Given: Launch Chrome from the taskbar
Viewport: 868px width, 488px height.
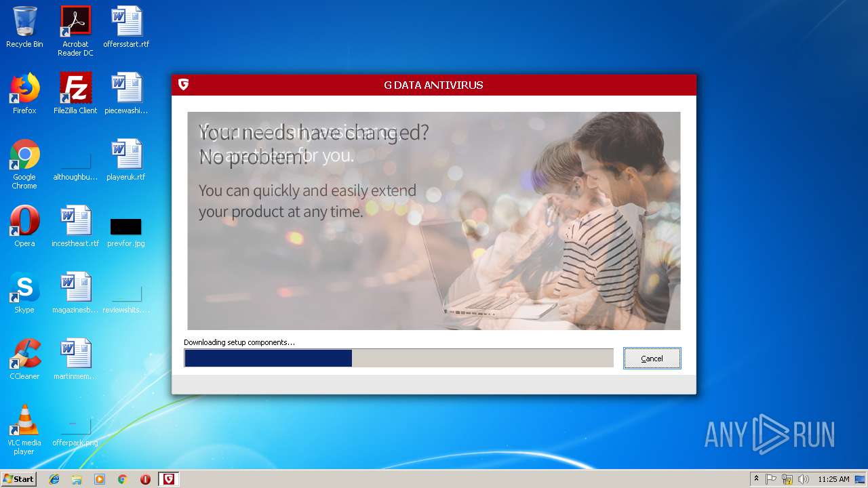Looking at the screenshot, I should coord(122,479).
